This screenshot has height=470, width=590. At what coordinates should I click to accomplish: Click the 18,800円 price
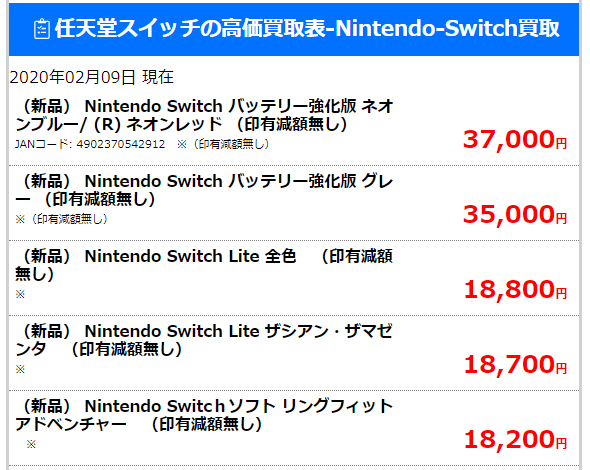tap(515, 289)
